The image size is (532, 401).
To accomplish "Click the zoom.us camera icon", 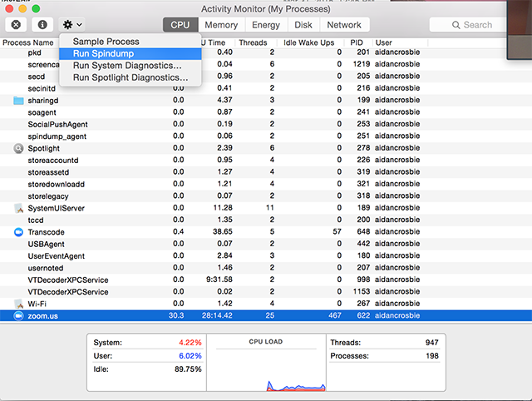I will pyautogui.click(x=18, y=316).
